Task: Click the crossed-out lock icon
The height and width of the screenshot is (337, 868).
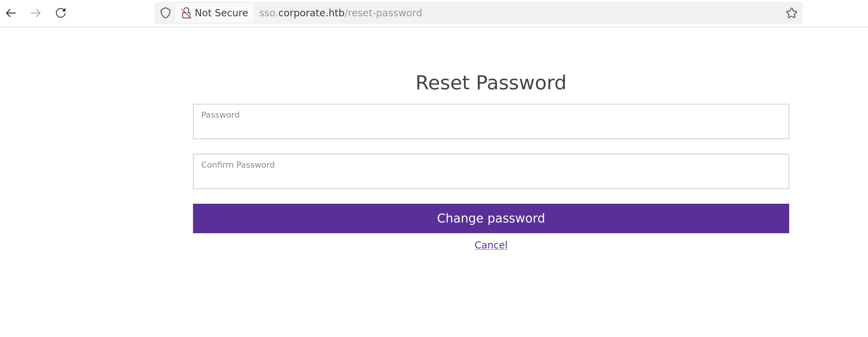Action: coord(186,13)
